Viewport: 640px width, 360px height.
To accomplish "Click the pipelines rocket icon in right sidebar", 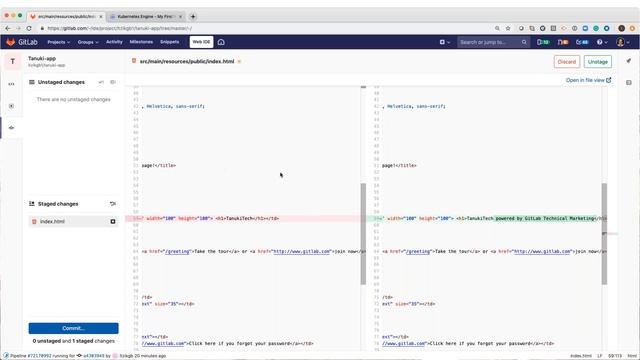I will [x=629, y=61].
